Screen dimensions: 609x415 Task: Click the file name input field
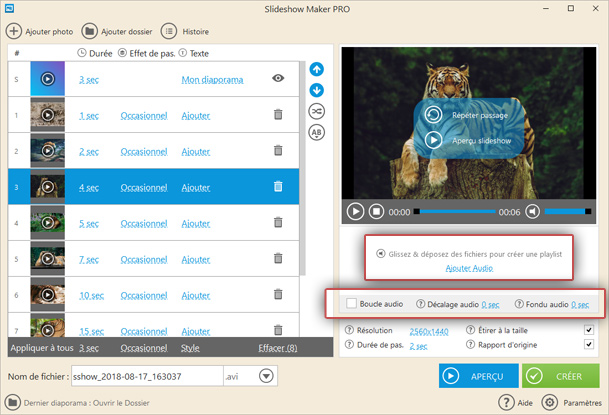pyautogui.click(x=146, y=376)
